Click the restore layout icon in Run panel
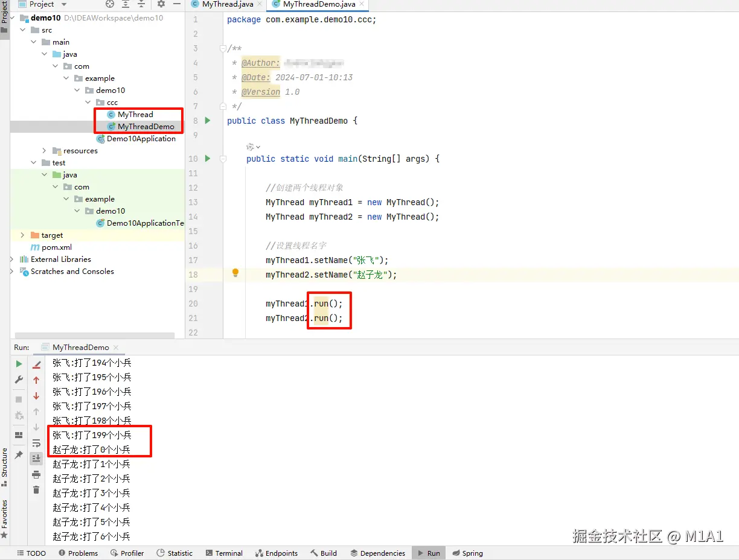739x560 pixels. pos(19,435)
